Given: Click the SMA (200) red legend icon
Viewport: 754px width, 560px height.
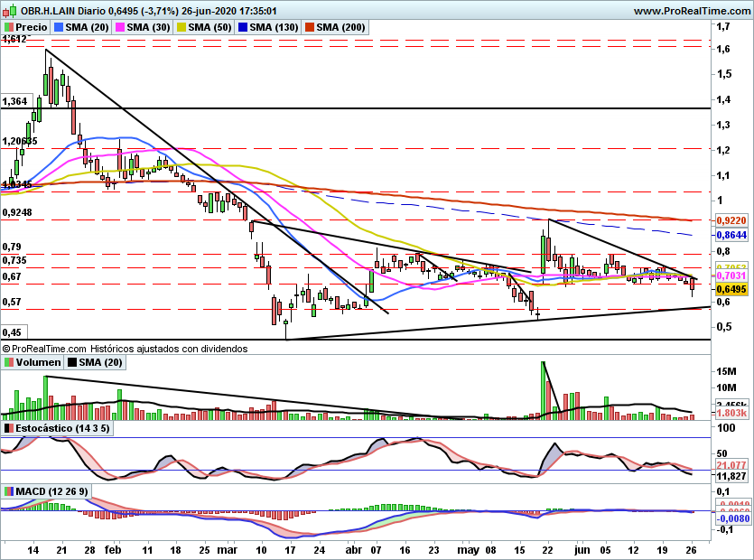Looking at the screenshot, I should (x=309, y=27).
